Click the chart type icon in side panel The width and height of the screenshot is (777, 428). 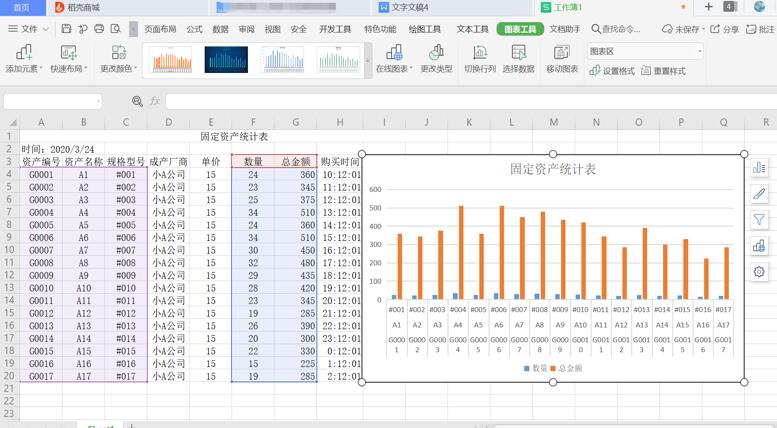tap(759, 245)
